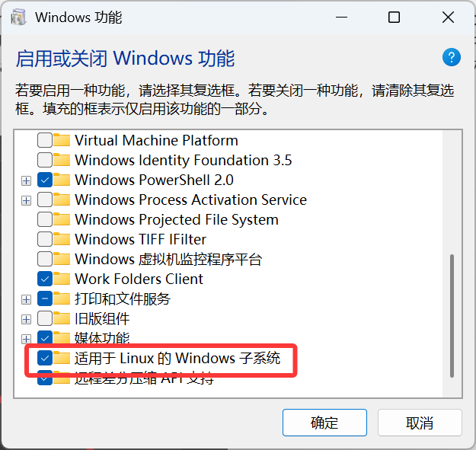Viewport: 476px width, 450px height.
Task: Click the Windows TIFF IFilter folder icon
Action: tap(62, 239)
